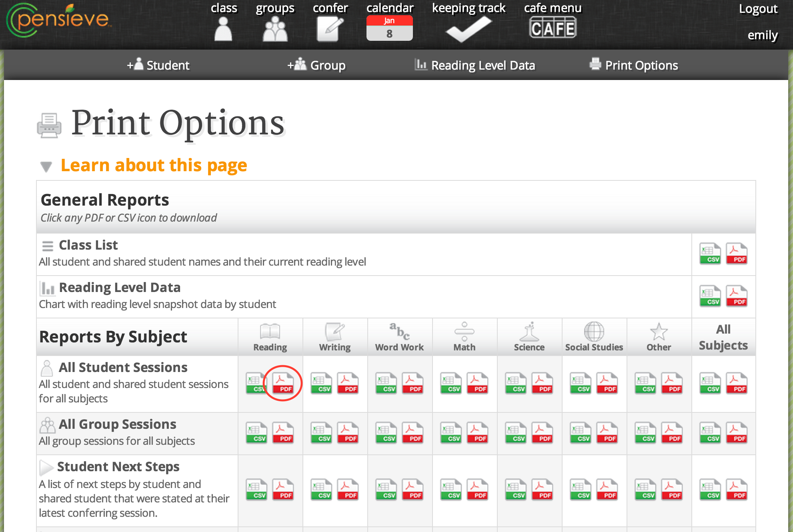The height and width of the screenshot is (532, 793).
Task: Click the Print Options printer icon heading
Action: coord(49,126)
